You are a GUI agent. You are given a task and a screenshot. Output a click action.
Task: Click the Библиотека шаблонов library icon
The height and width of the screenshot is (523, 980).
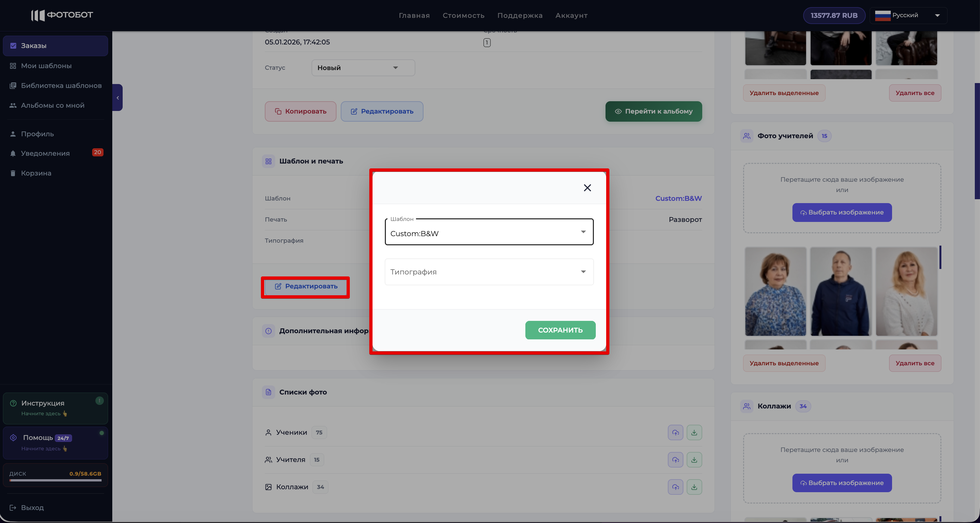[13, 86]
